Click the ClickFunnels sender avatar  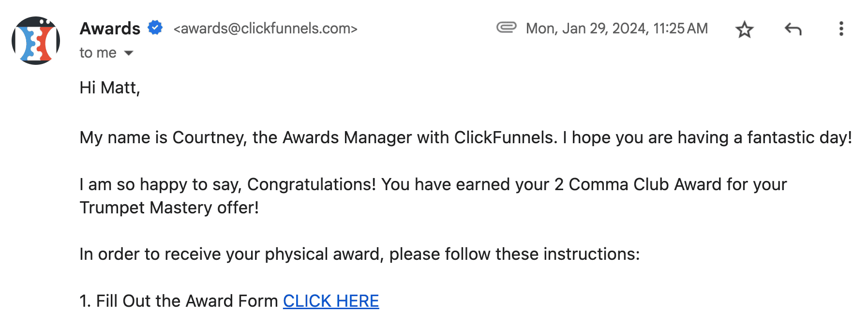click(36, 41)
